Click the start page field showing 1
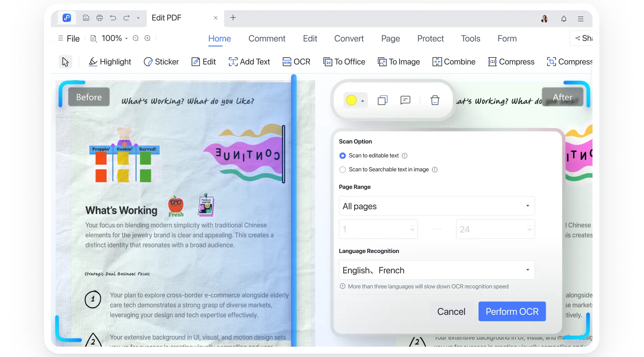 (378, 229)
